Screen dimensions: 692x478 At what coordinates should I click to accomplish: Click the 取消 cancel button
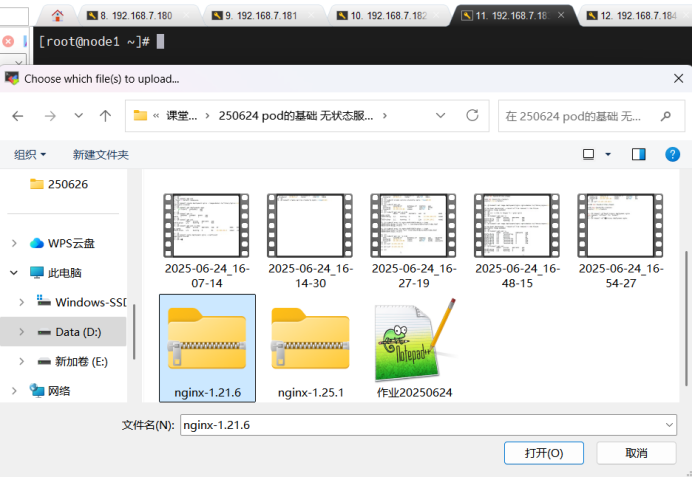[x=636, y=453]
